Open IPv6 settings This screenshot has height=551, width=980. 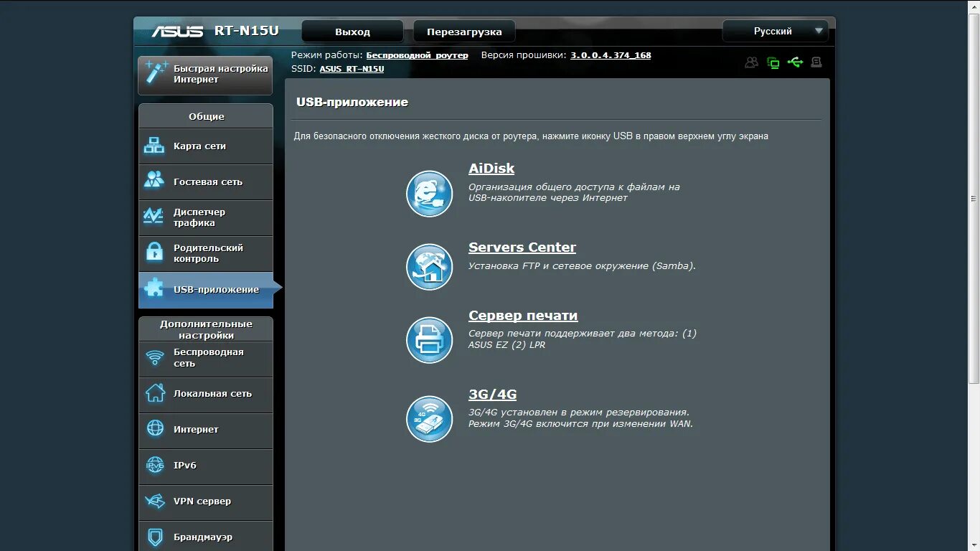tap(206, 466)
